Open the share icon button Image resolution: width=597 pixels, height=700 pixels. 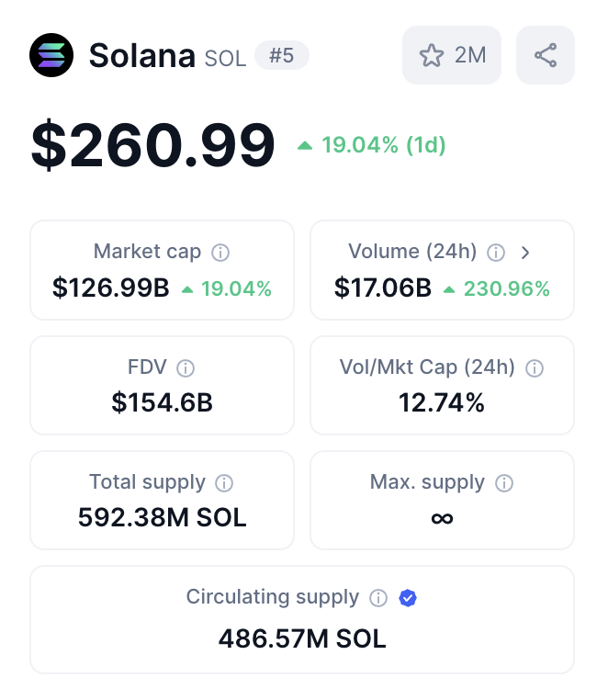coord(546,55)
